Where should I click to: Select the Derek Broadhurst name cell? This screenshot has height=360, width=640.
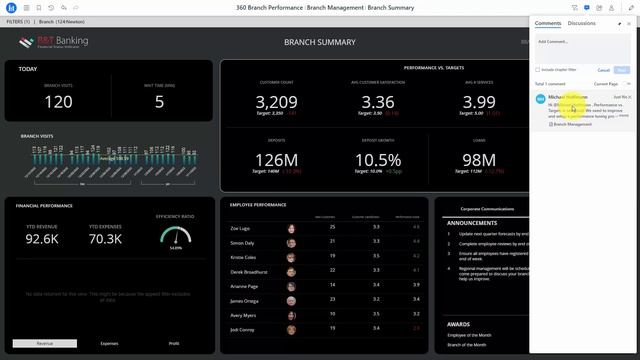[249, 272]
